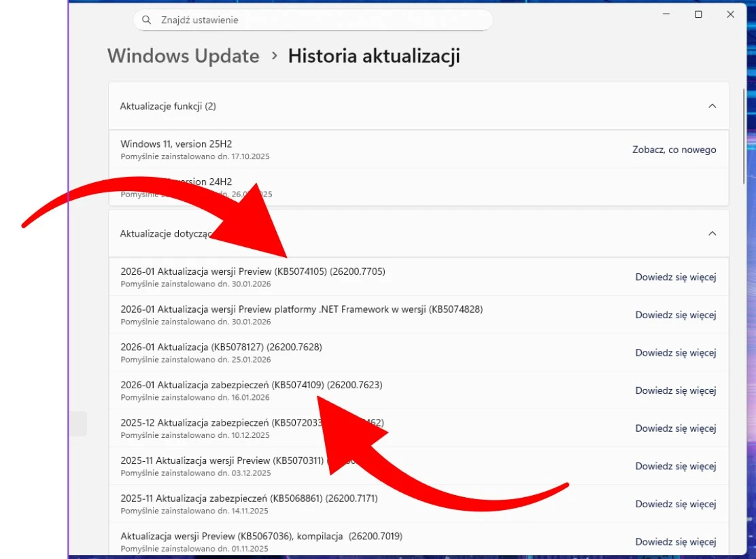Click the magnifier icon in the search box

[147, 20]
